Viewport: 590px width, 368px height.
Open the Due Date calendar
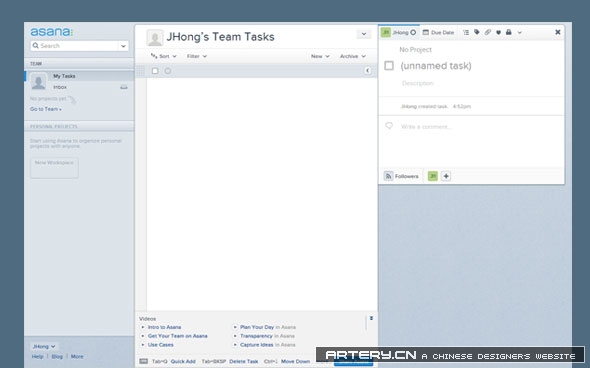pos(438,32)
